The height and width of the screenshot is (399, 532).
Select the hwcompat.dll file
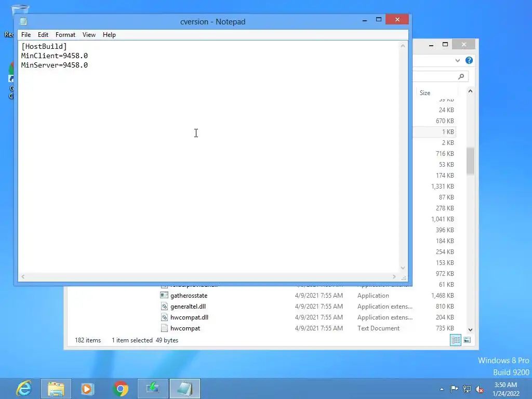(x=189, y=317)
